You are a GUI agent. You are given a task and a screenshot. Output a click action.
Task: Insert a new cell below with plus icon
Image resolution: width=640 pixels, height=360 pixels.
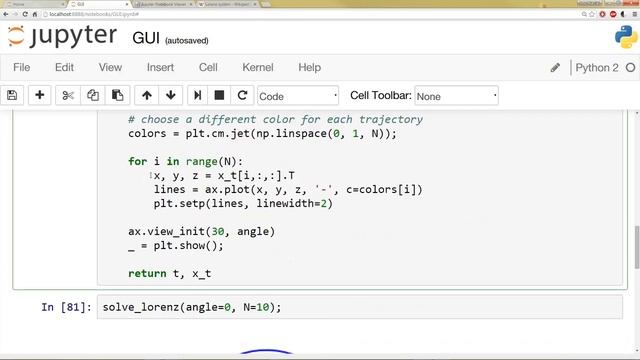(40, 96)
